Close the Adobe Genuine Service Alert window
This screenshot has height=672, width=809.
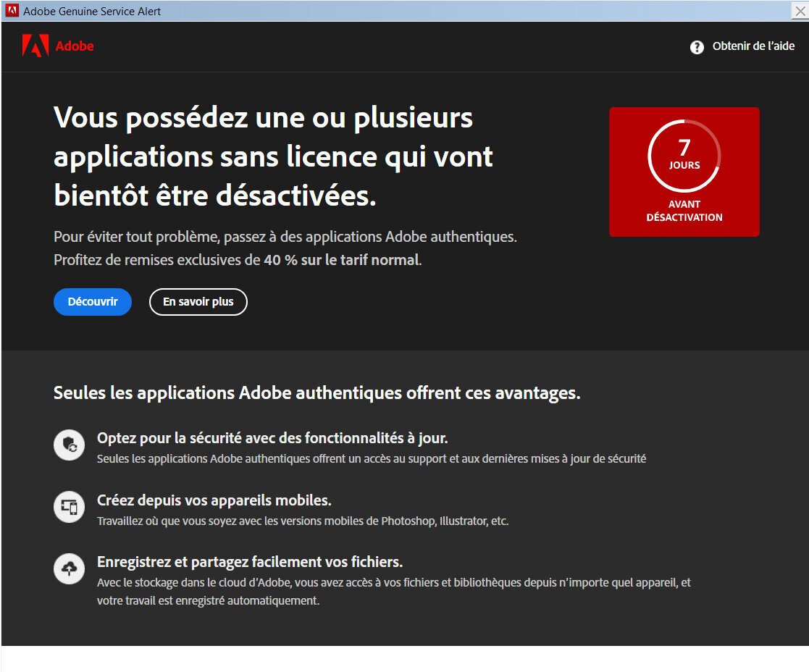click(x=800, y=11)
